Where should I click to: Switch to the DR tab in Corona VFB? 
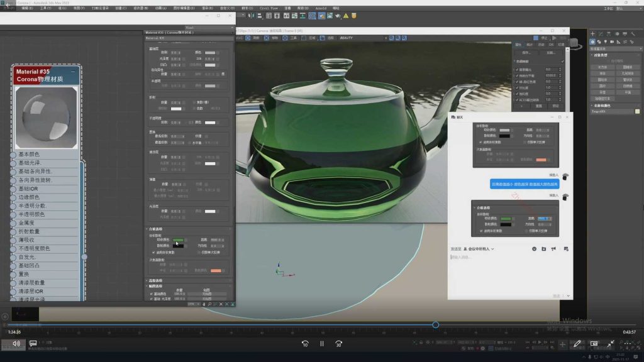pyautogui.click(x=551, y=45)
